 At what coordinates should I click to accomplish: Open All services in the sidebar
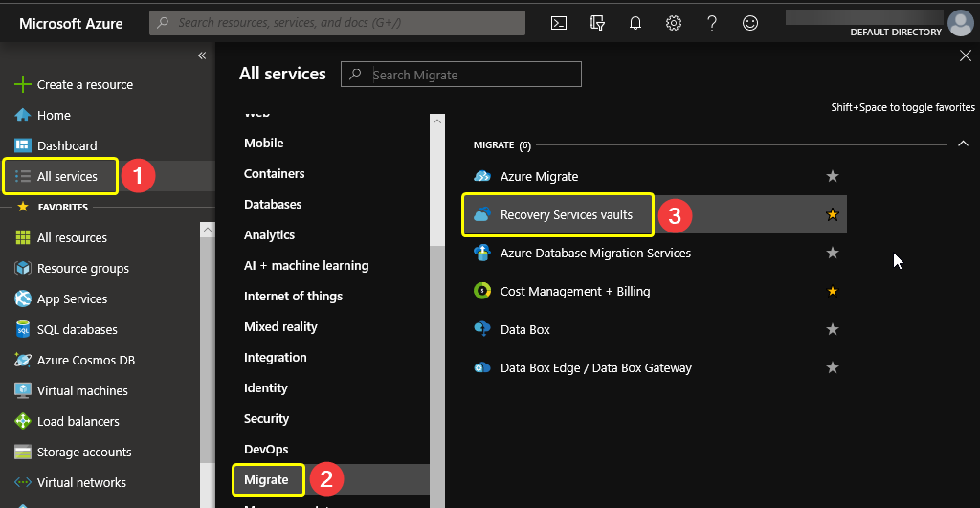[x=67, y=176]
